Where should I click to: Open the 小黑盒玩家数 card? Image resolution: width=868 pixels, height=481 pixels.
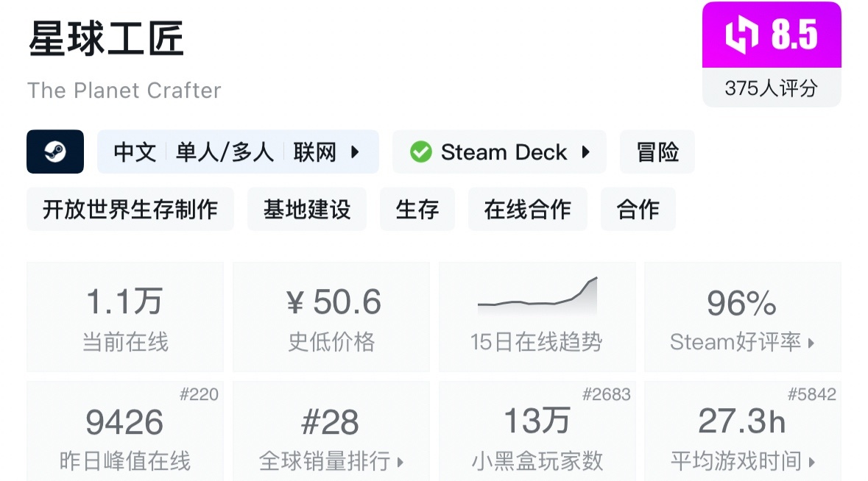(537, 430)
